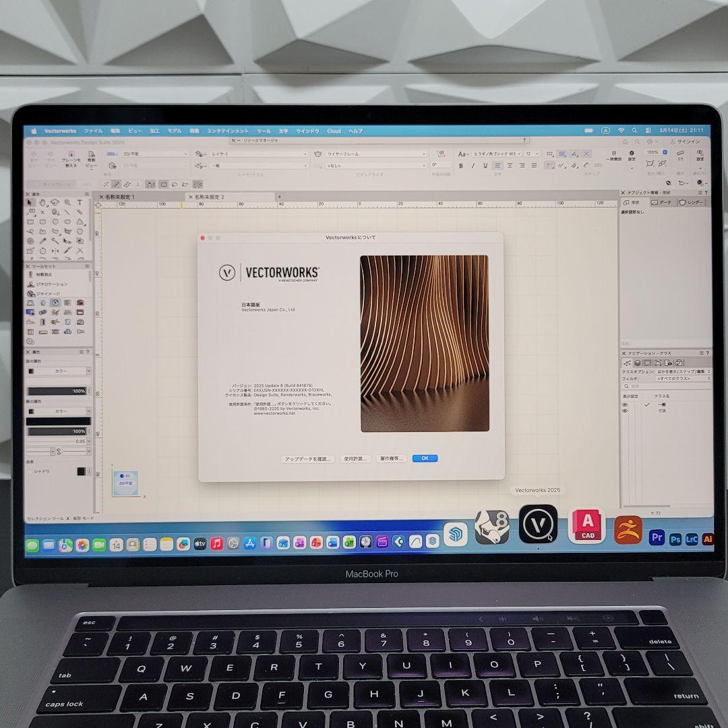This screenshot has height=728, width=728.
Task: Toggle rectangular marquee selection mode
Action: point(163,184)
